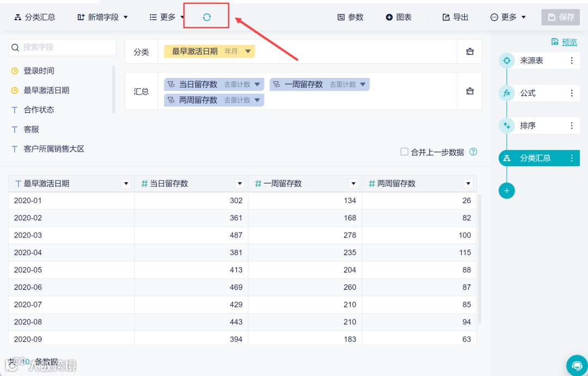Open the 年月 dropdown on 最早激活日期

point(248,51)
